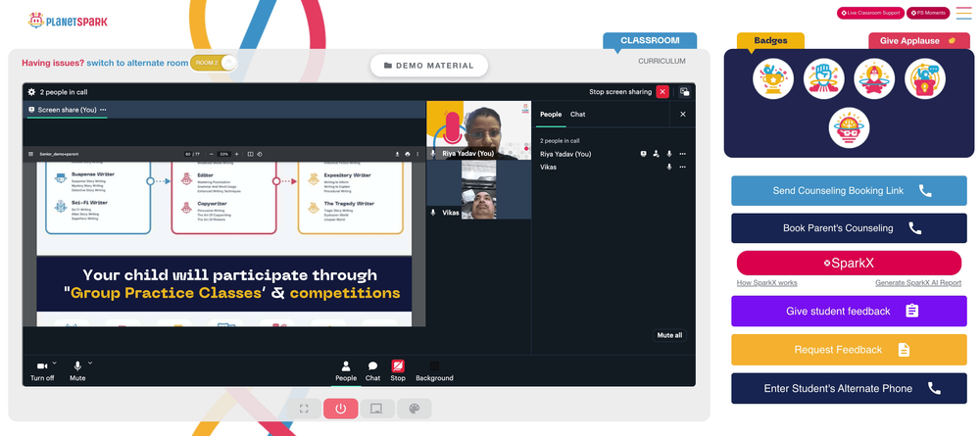The width and height of the screenshot is (980, 436).
Task: Launch SparkX red button
Action: pos(849,263)
